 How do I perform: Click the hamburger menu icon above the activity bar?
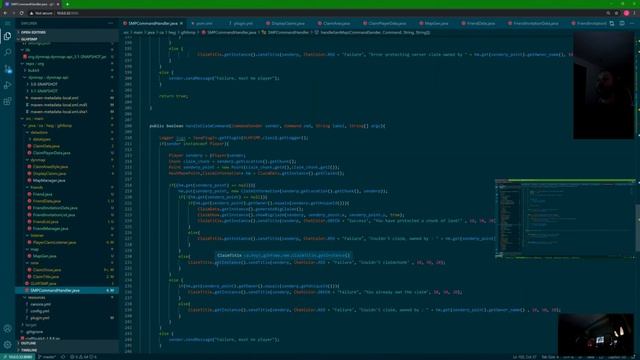7,23
